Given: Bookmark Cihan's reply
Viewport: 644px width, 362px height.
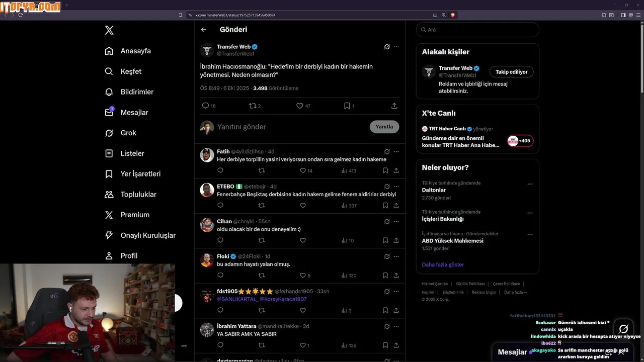Looking at the screenshot, I should click(385, 240).
